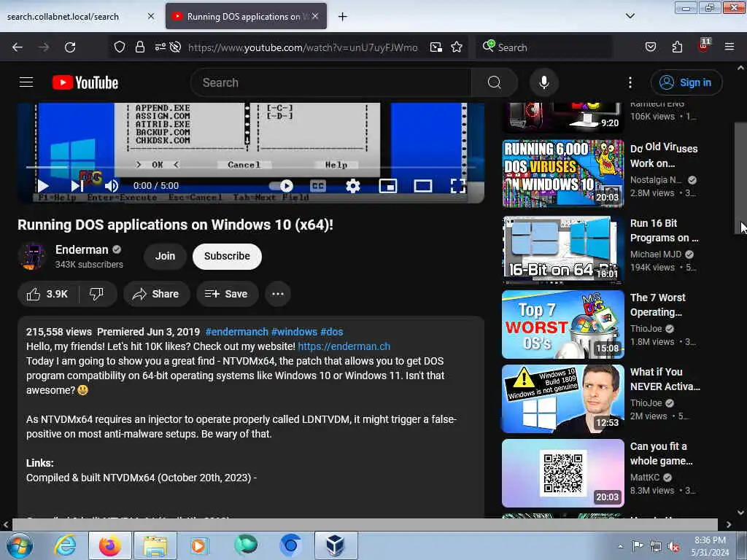Screen dimensions: 747x560
Task: Open the Enderman channel name link
Action: (82, 249)
